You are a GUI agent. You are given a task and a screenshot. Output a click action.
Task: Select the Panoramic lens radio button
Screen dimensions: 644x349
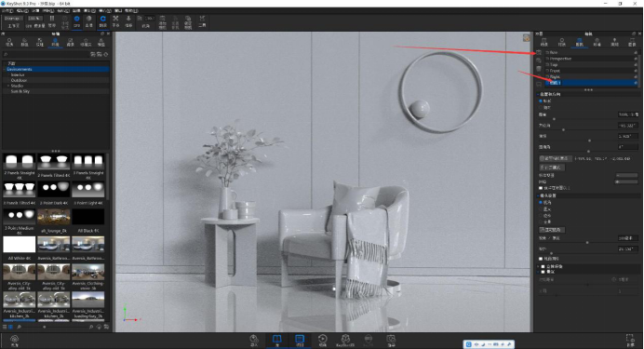click(541, 221)
